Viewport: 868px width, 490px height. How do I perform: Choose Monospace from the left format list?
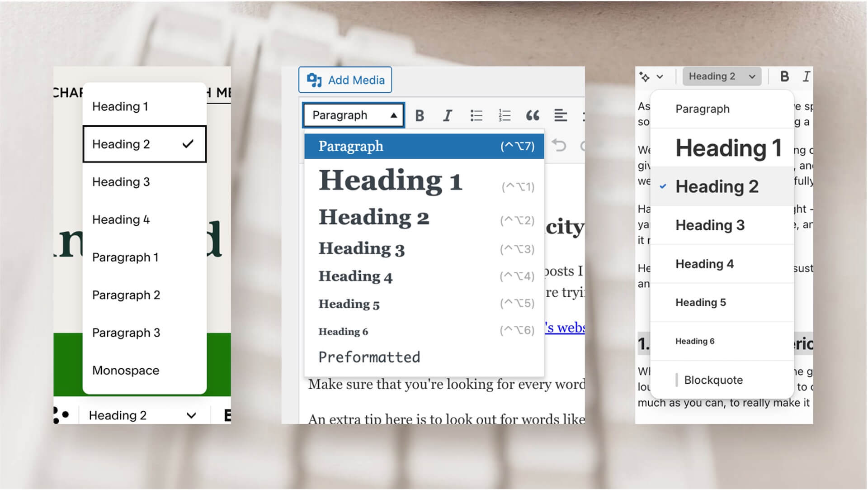click(x=125, y=370)
